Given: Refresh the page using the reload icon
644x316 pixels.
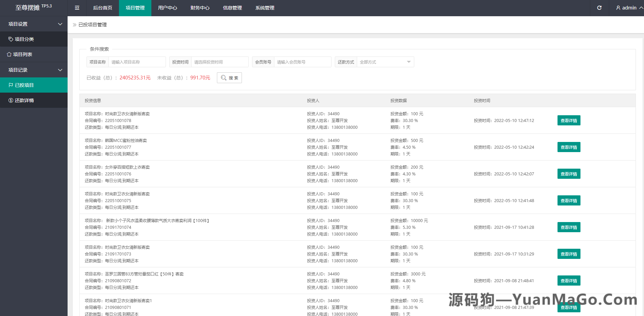Looking at the screenshot, I should pyautogui.click(x=599, y=7).
